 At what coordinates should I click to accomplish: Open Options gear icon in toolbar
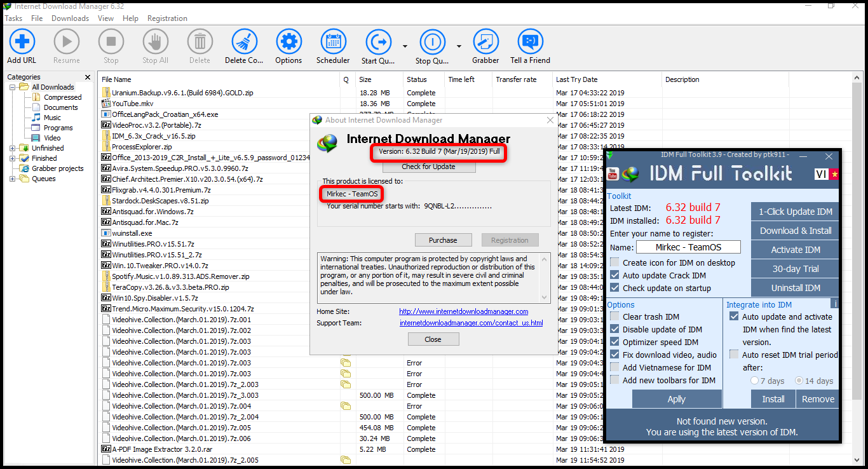click(x=288, y=42)
